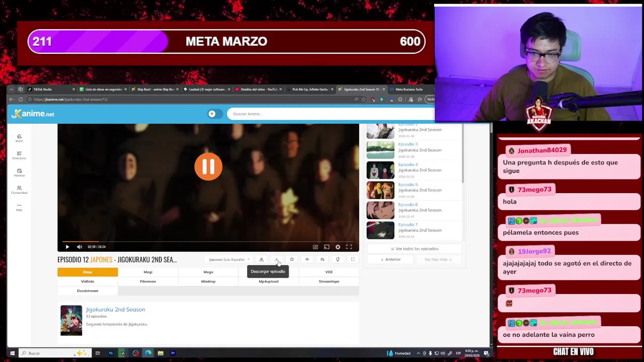Mark episode as favorite with star icon
This screenshot has height=362, width=644.
coord(292,259)
